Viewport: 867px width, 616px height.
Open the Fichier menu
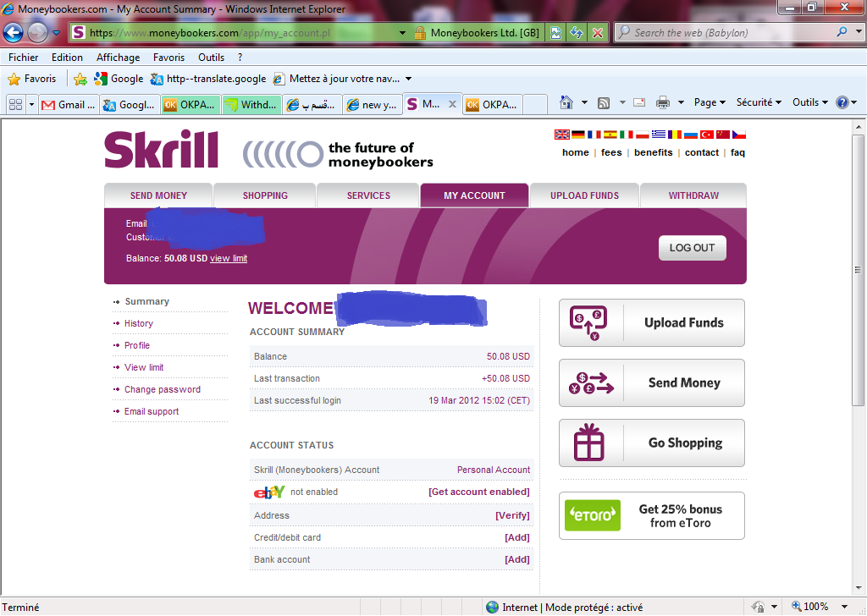23,57
